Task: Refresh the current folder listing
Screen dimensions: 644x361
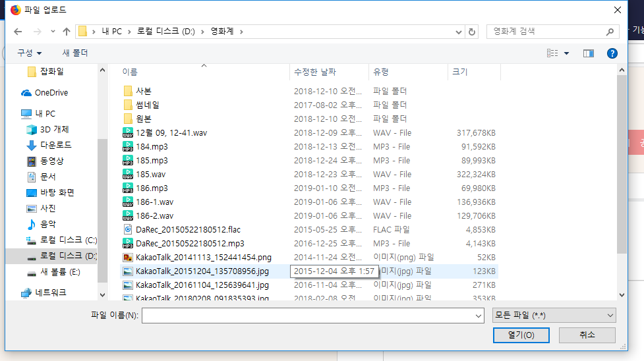Action: coord(471,32)
